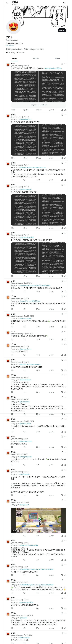
Task: Go back using the top-left arrow
Action: pyautogui.click(x=7, y=3)
